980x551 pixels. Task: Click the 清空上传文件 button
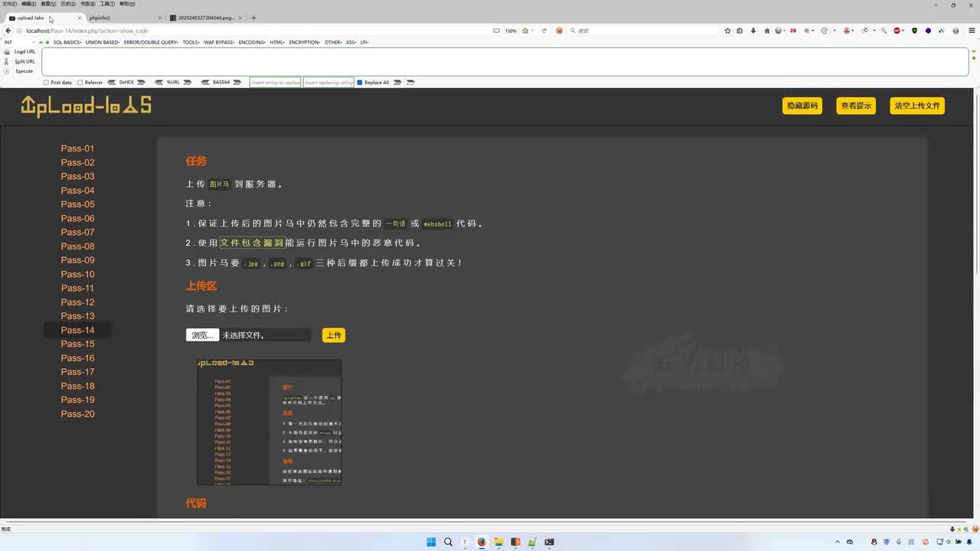click(x=917, y=106)
